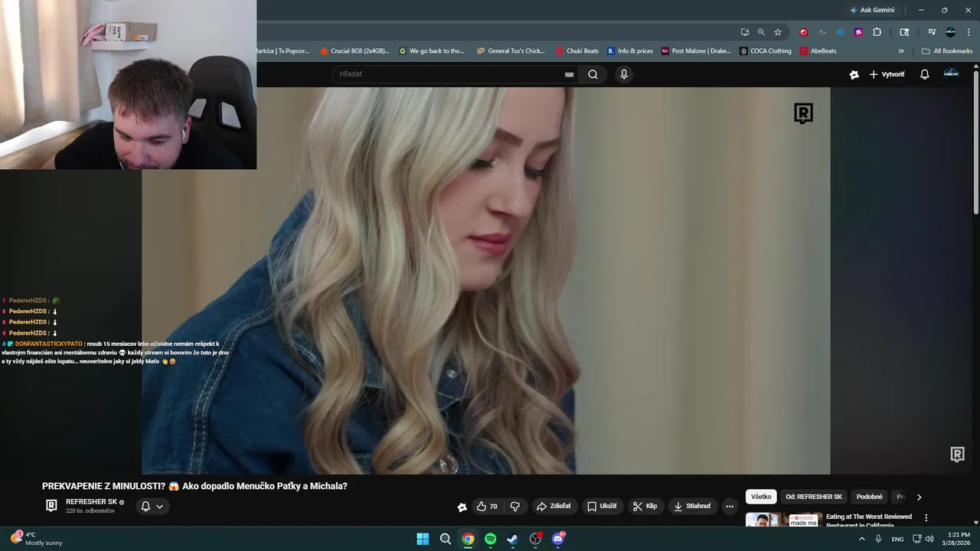Click the sparkle Ask icon beside Vytvoriť
Viewport: 980px width, 551px height.
[854, 74]
